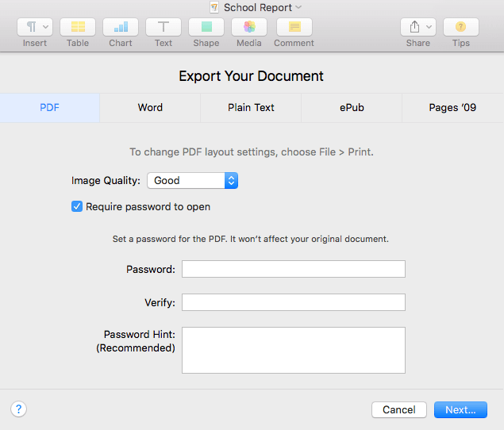504x430 pixels.
Task: Open the Image Quality dropdown
Action: [193, 180]
